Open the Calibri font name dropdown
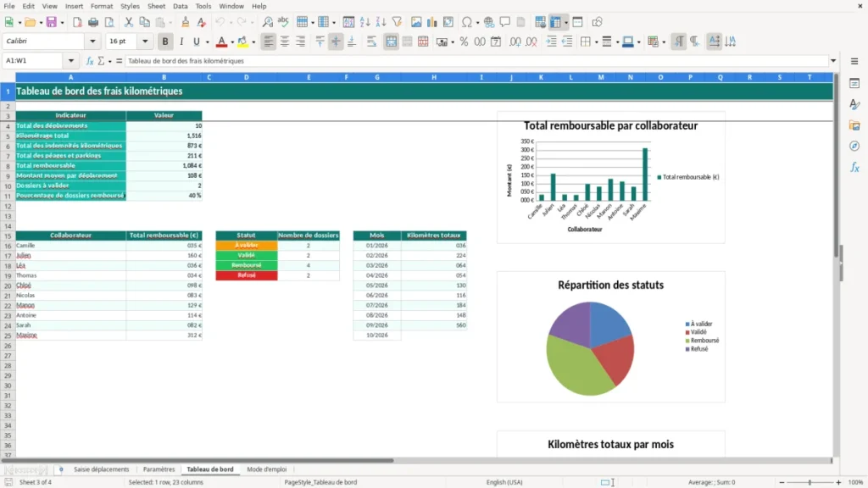Image resolution: width=868 pixels, height=488 pixels. pyautogui.click(x=92, y=42)
